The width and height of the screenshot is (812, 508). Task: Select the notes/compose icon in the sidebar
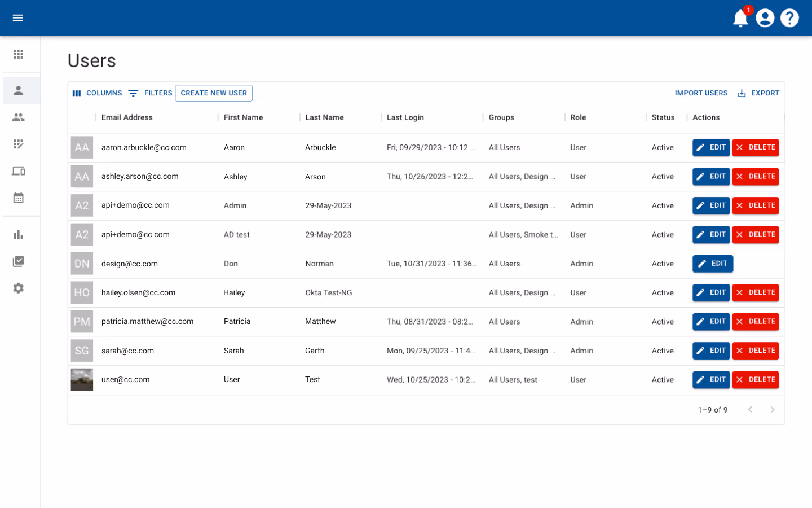pos(18,144)
